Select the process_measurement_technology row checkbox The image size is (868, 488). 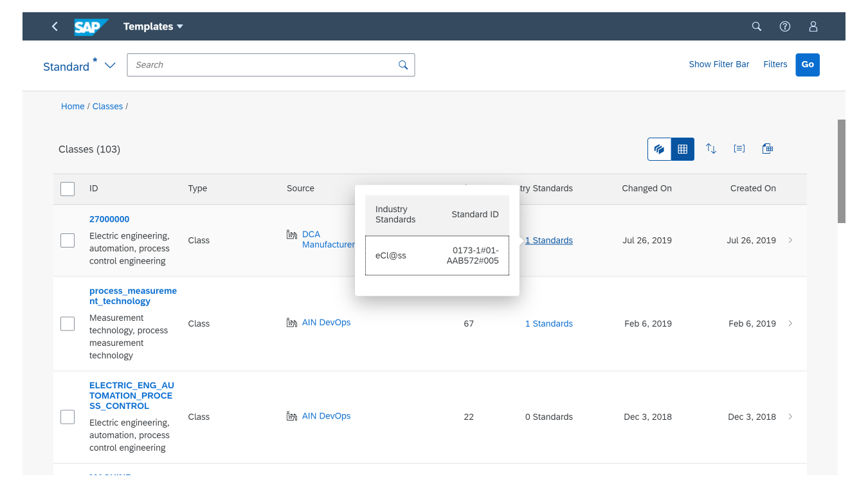(x=68, y=323)
